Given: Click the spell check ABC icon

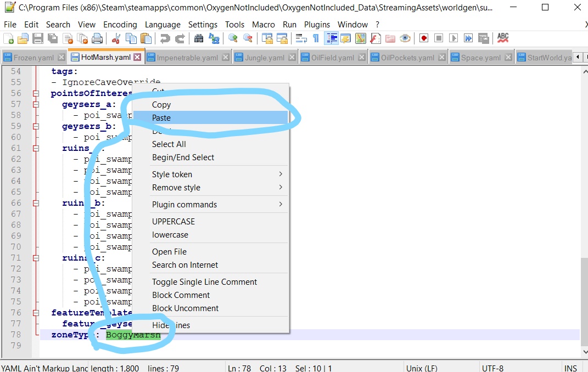Looking at the screenshot, I should 502,38.
